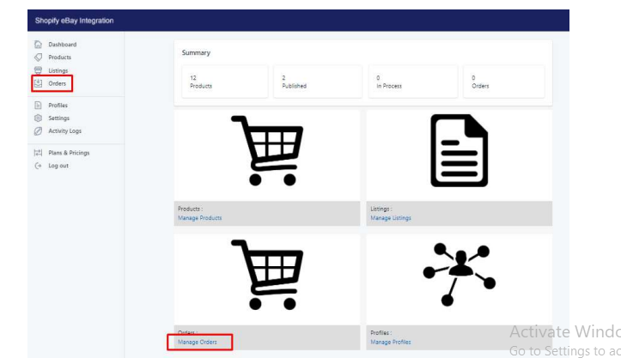Viewport: 621px width, 364px height.
Task: Click the 'Profiles :' card label
Action: [381, 333]
